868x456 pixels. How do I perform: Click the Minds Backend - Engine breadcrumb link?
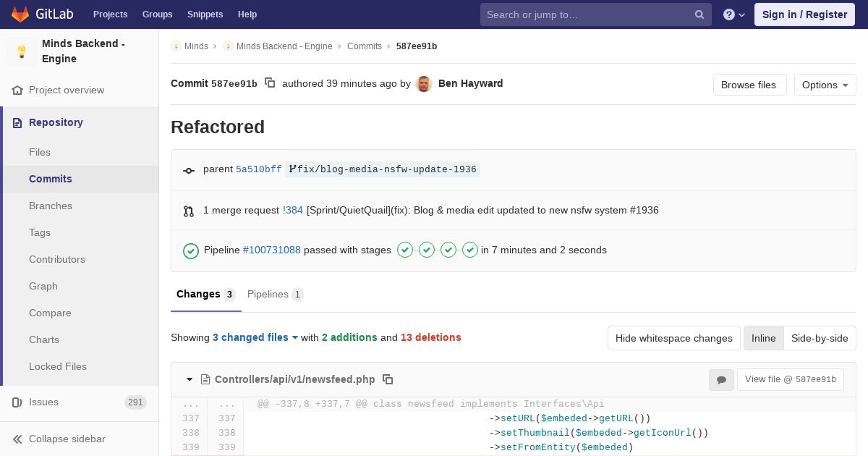point(284,46)
